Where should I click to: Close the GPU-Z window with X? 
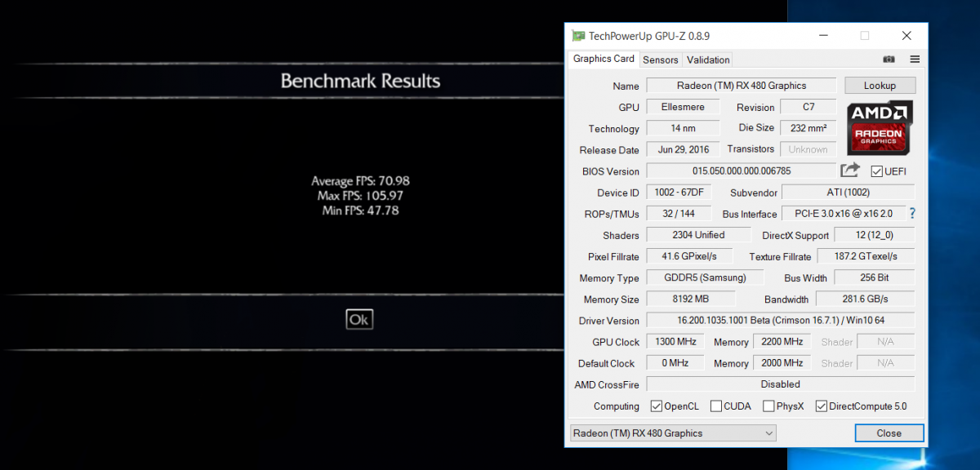tap(906, 36)
